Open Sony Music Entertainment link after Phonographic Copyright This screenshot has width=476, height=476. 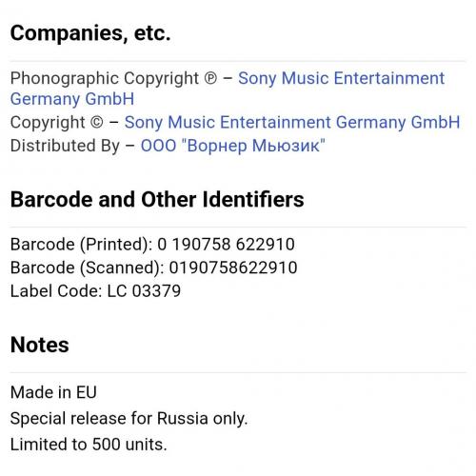pyautogui.click(x=341, y=78)
